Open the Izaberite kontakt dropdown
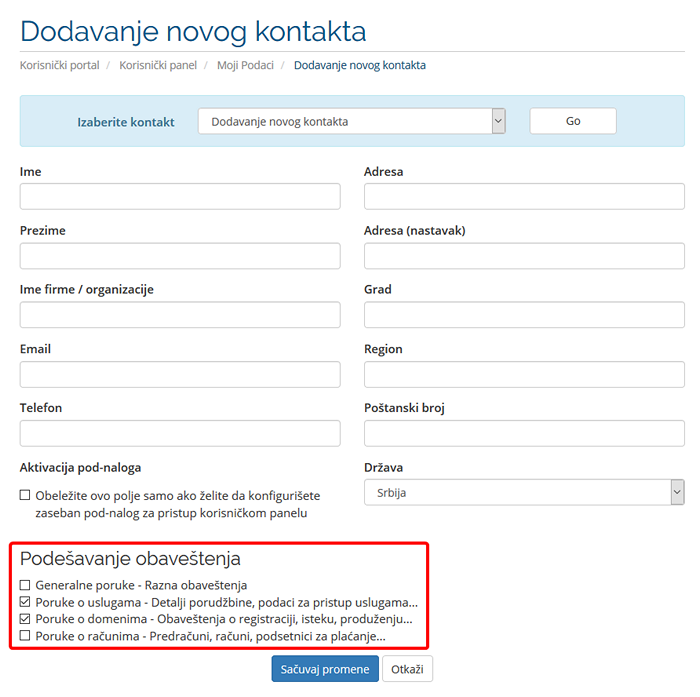This screenshot has width=700, height=697. tap(351, 121)
